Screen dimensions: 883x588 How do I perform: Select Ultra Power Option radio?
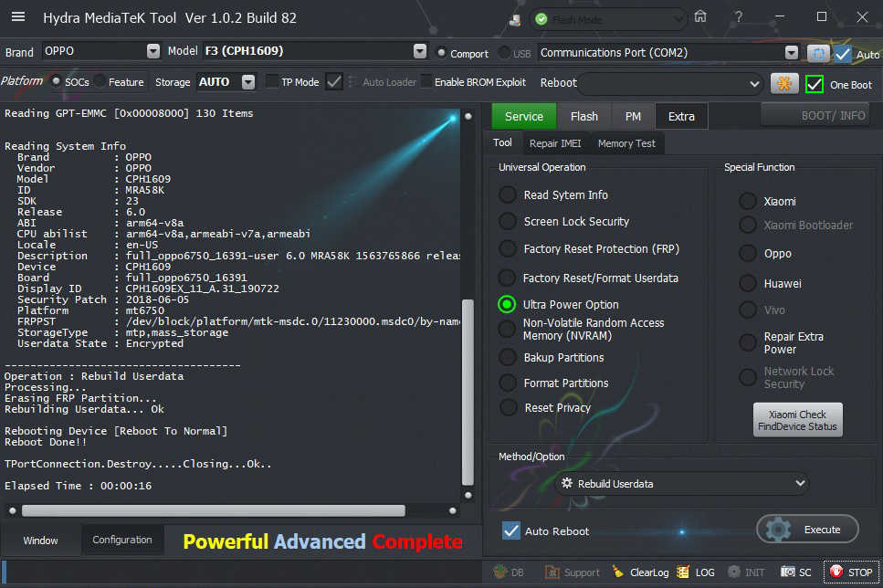[x=507, y=304]
